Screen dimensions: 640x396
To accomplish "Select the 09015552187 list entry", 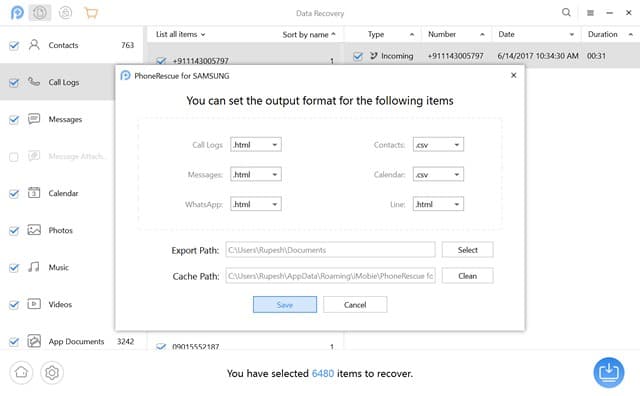I will (245, 346).
